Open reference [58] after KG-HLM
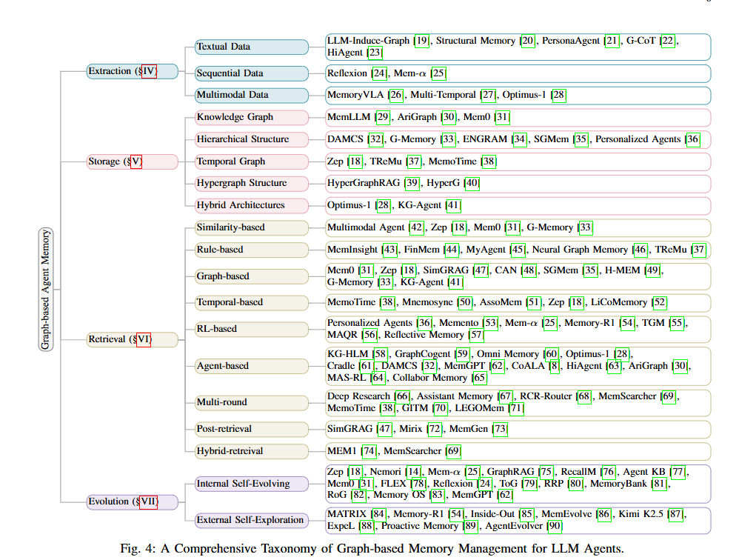Viewport: 739px width, 560px height. (x=381, y=355)
